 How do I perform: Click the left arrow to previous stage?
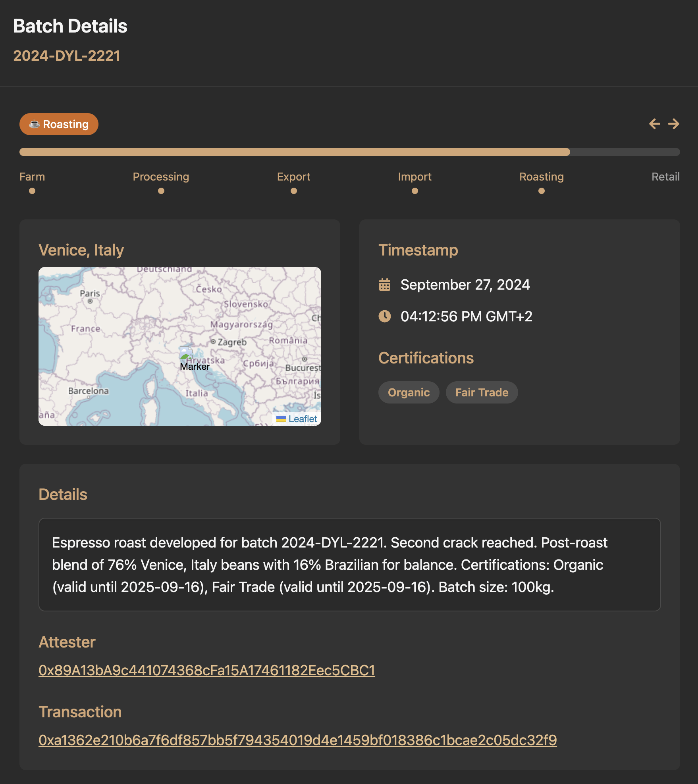[x=654, y=124]
